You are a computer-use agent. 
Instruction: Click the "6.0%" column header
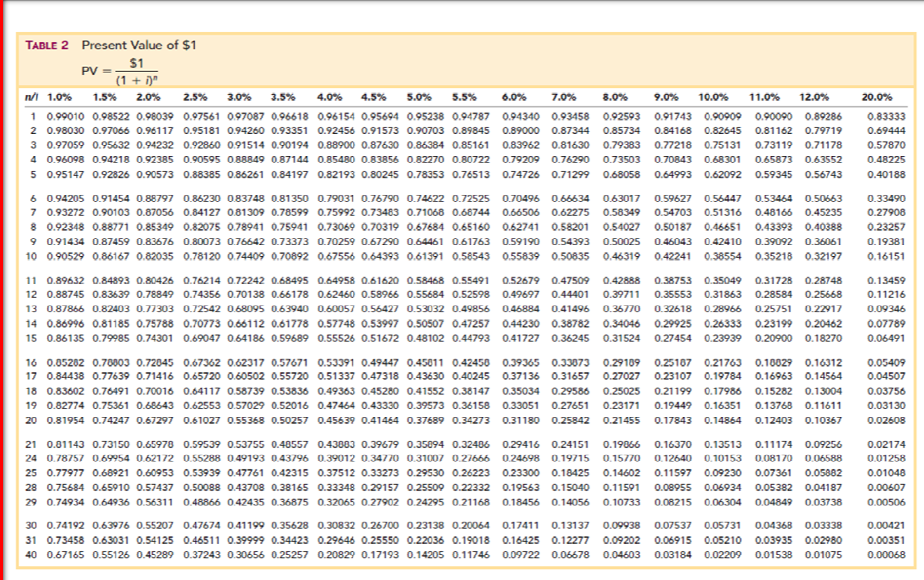[x=514, y=97]
